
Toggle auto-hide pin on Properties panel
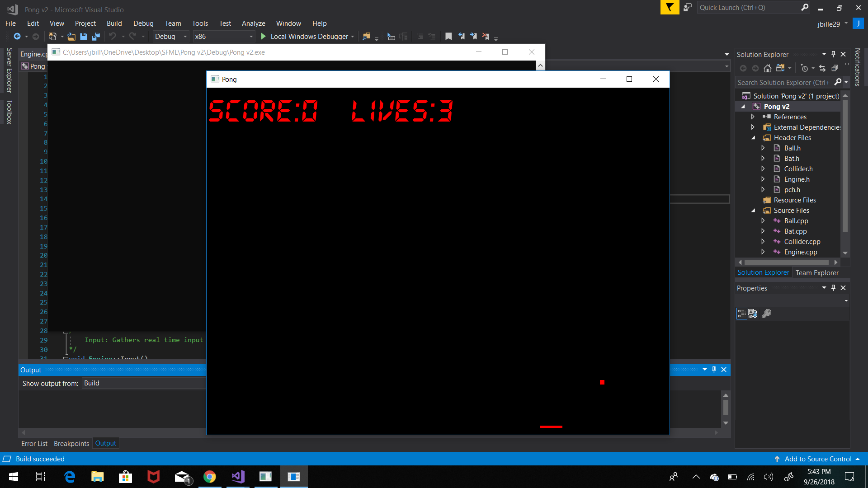point(834,288)
